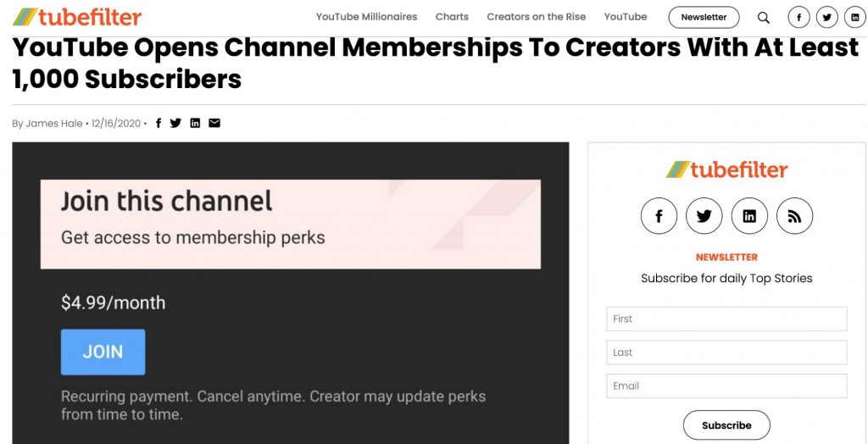Click the First name input field

(726, 319)
